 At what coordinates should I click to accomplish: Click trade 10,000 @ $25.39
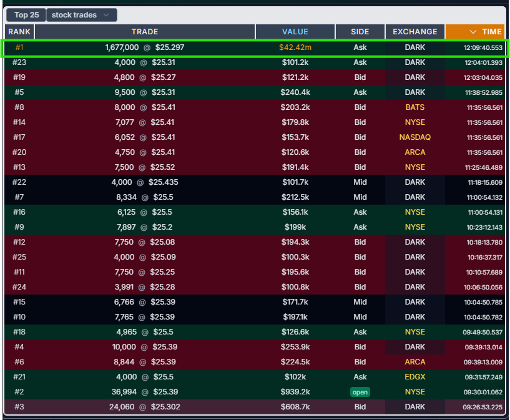pyautogui.click(x=145, y=347)
